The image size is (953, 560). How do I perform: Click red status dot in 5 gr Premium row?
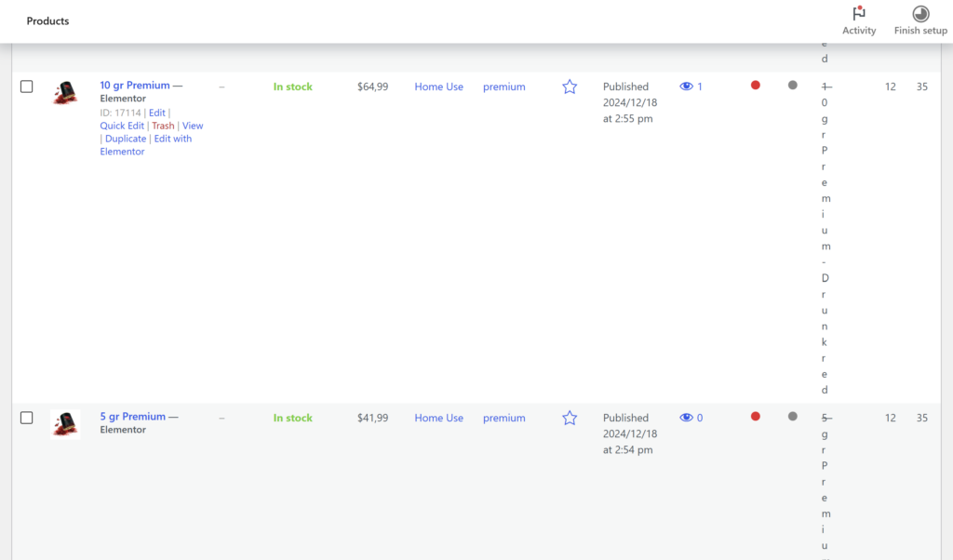[756, 416]
